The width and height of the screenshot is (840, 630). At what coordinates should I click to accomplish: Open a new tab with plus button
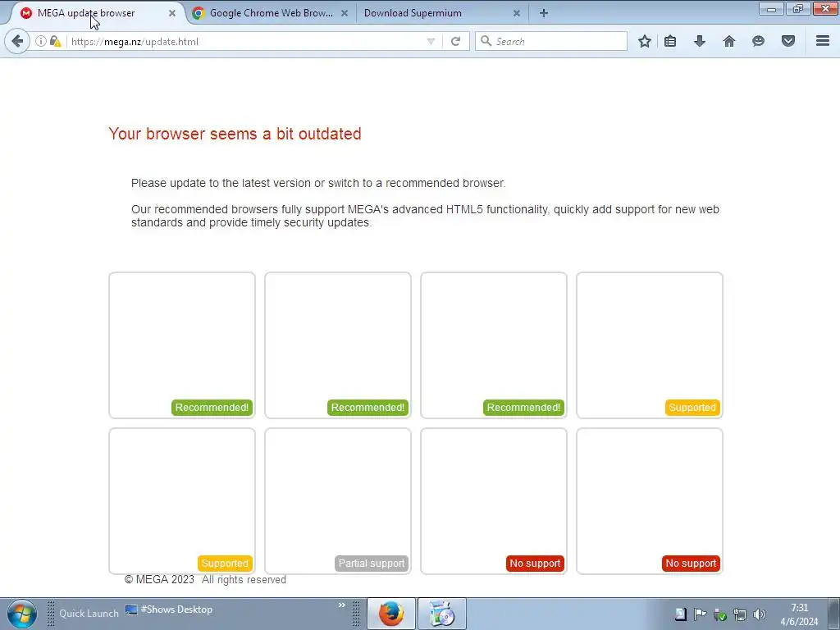point(543,13)
